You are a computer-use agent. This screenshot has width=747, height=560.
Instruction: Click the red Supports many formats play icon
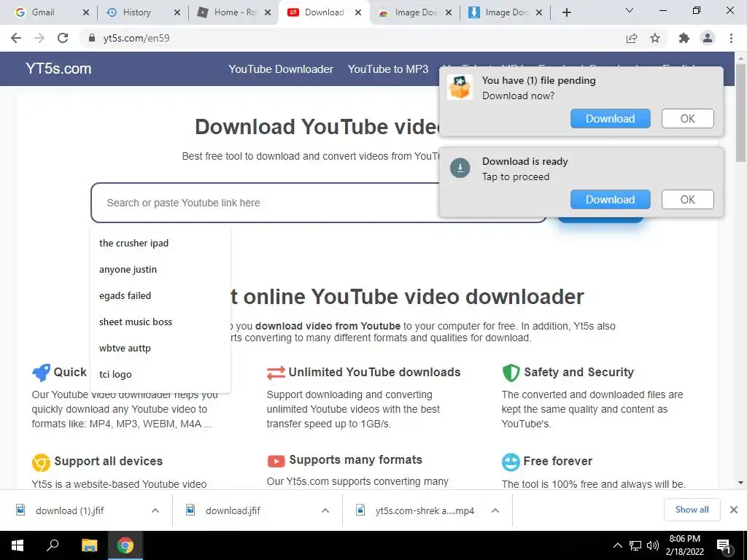[x=276, y=461]
